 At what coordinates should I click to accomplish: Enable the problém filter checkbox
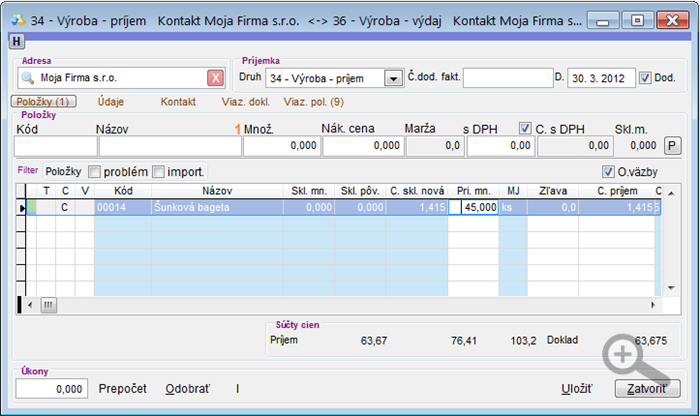[95, 172]
